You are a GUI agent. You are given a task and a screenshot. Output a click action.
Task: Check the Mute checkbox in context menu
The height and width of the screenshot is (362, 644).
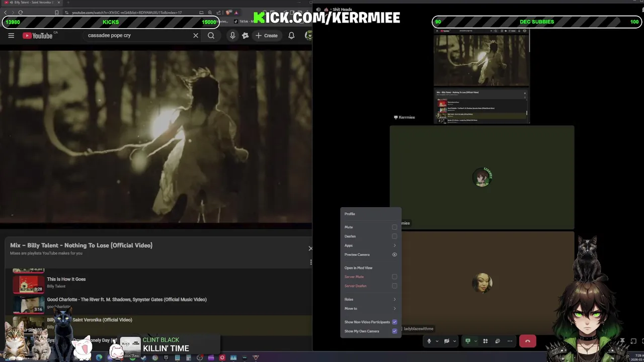click(394, 227)
